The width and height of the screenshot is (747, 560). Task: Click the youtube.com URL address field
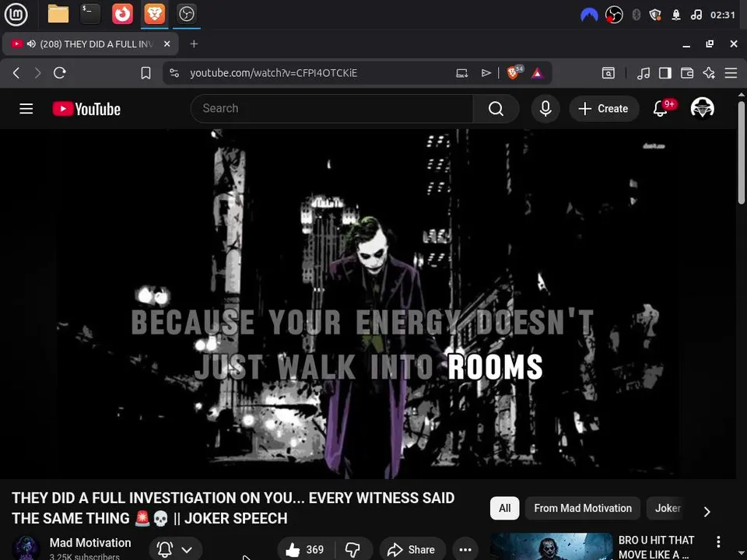tap(273, 73)
